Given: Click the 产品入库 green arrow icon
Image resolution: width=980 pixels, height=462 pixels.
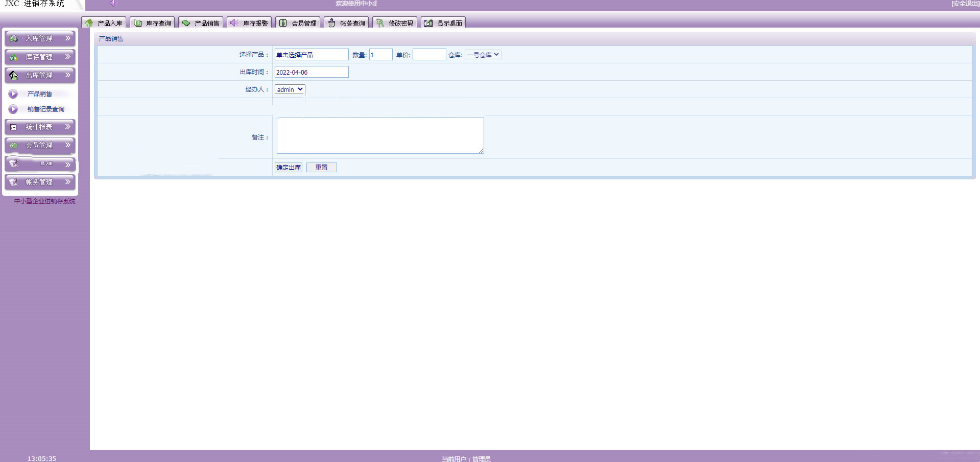Looking at the screenshot, I should (89, 23).
